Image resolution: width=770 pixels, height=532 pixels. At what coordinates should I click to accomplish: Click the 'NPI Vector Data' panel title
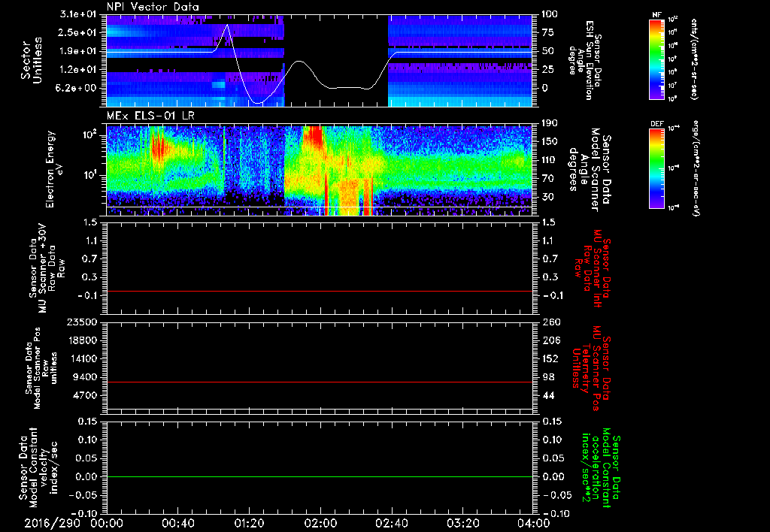click(153, 7)
